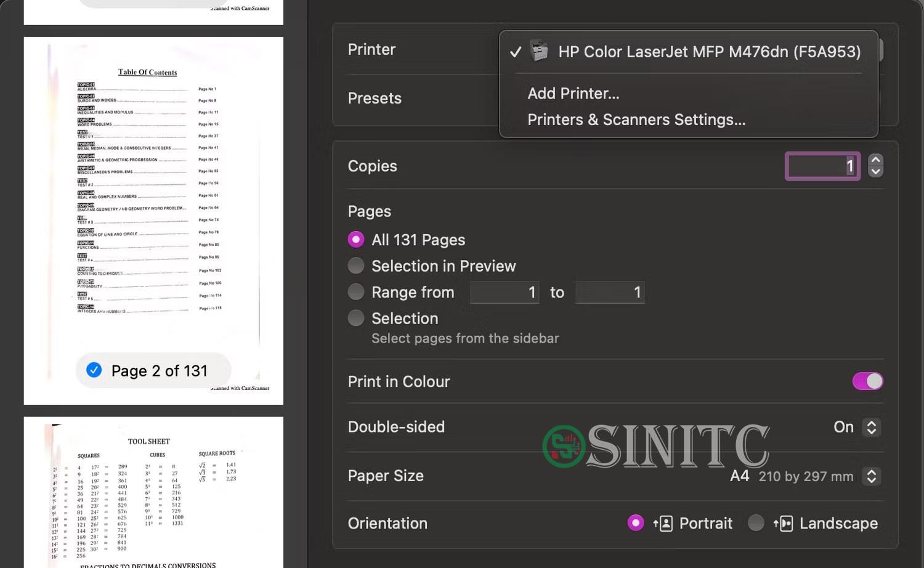This screenshot has width=924, height=568.
Task: Click the HP printer icon in menu
Action: pos(540,51)
